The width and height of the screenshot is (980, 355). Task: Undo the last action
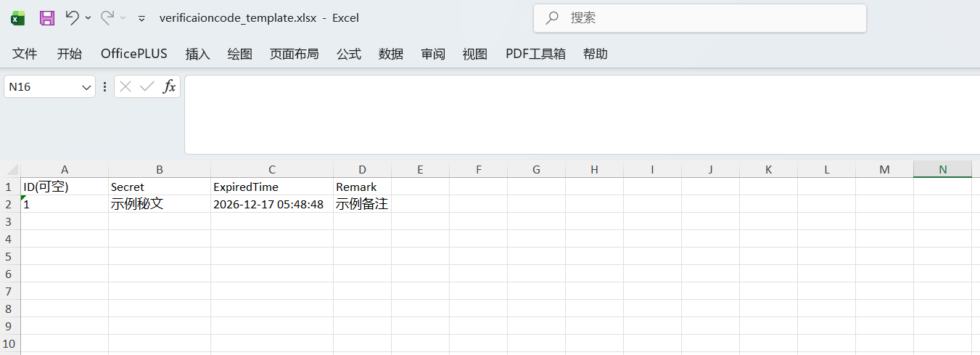(x=72, y=18)
